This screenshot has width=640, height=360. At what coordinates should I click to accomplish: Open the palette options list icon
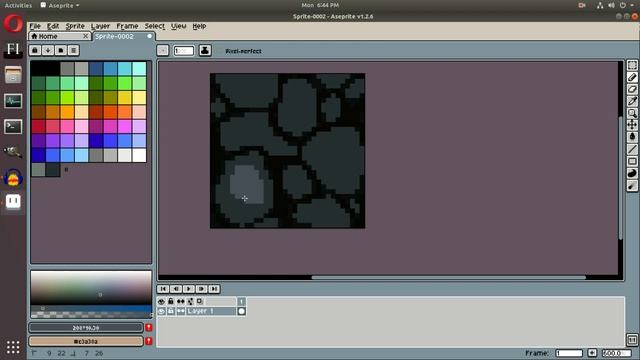(x=73, y=50)
